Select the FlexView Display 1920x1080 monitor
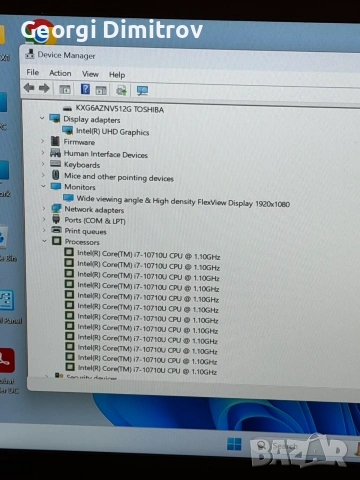 point(183,201)
